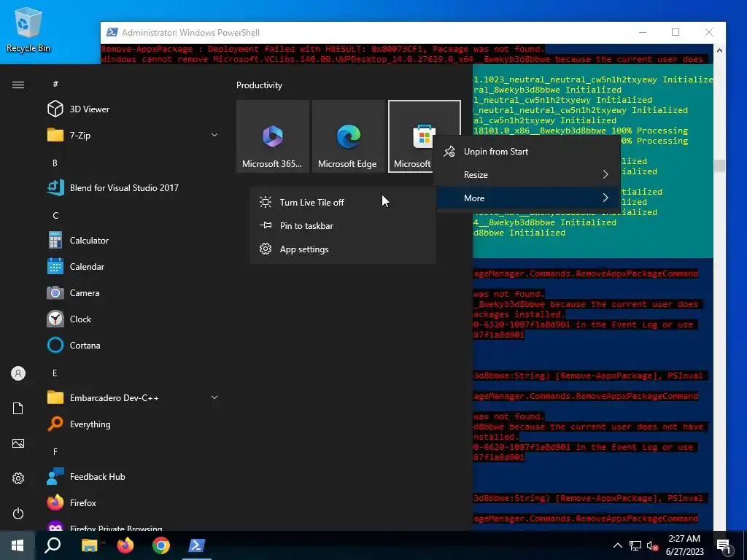The image size is (747, 560).
Task: Open the muted volume tray icon
Action: point(652,545)
